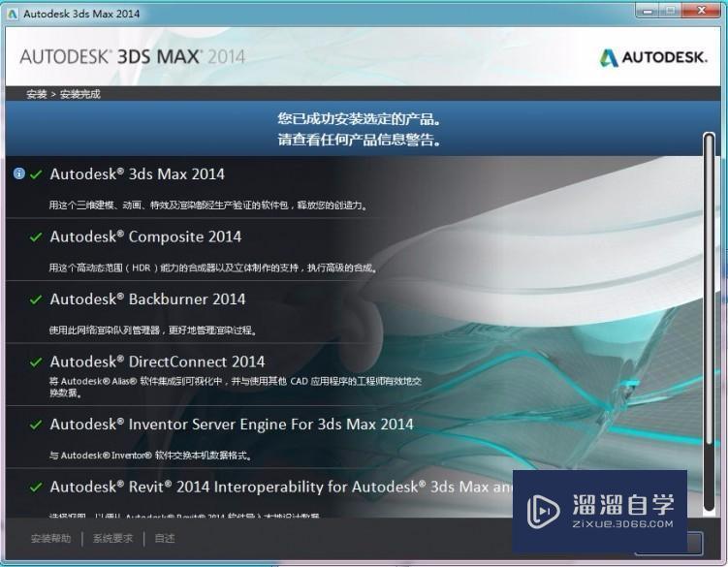Select the Revit 2014 Interoperability title

tap(281, 487)
